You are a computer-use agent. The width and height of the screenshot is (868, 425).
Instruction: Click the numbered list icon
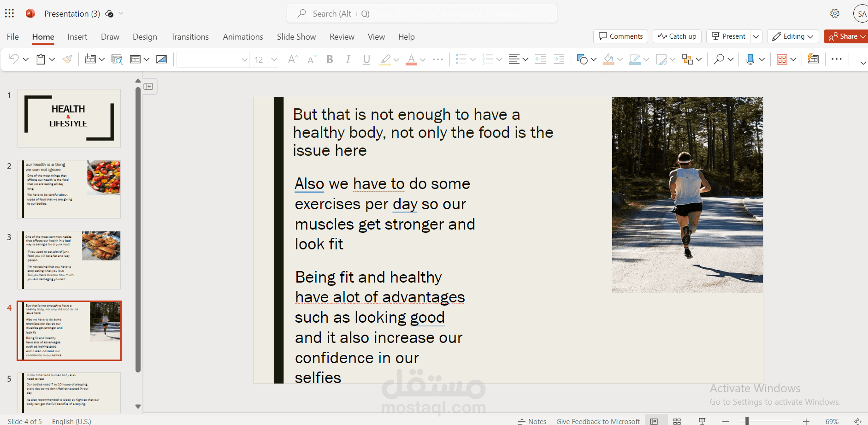[x=488, y=59]
